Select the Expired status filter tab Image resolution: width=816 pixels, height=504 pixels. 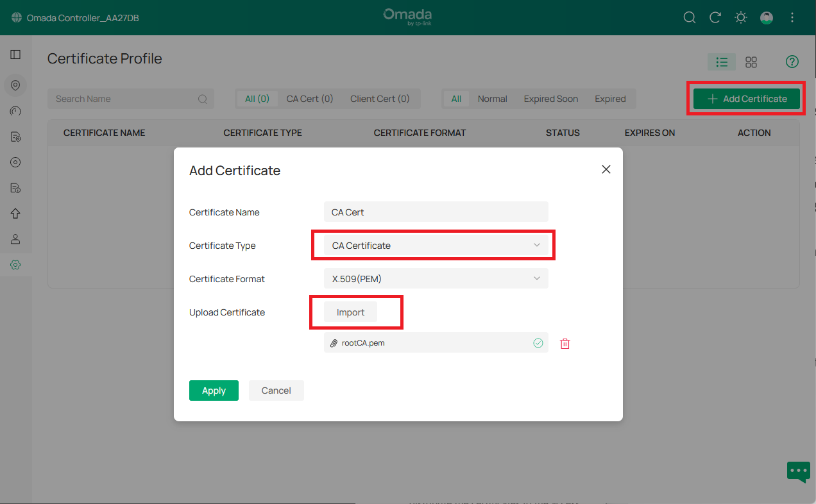(610, 99)
